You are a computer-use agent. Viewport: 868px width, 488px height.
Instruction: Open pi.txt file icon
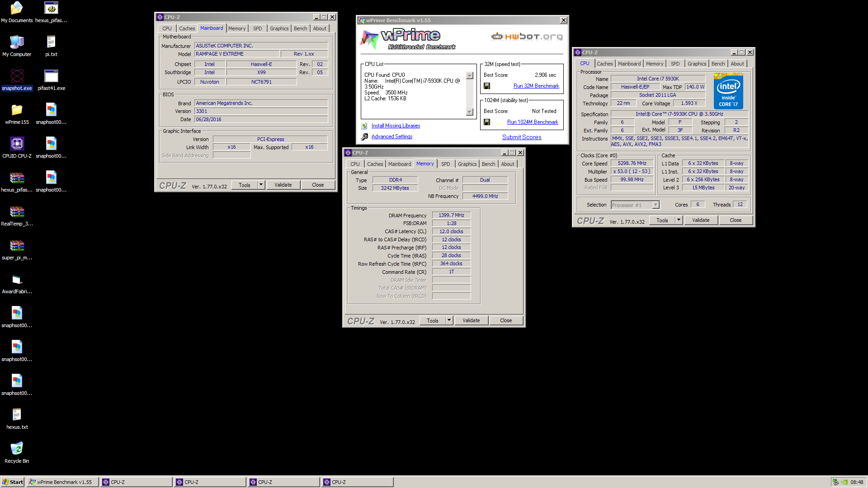(51, 46)
